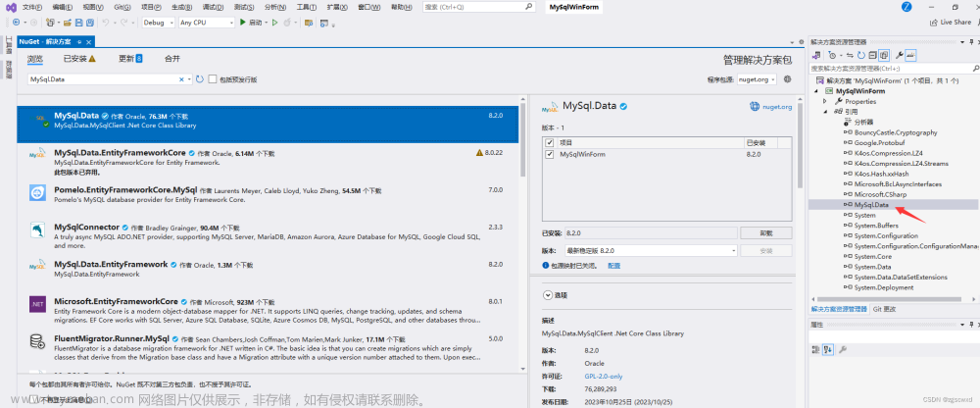Click start without debugging outline arrow

pyautogui.click(x=274, y=22)
